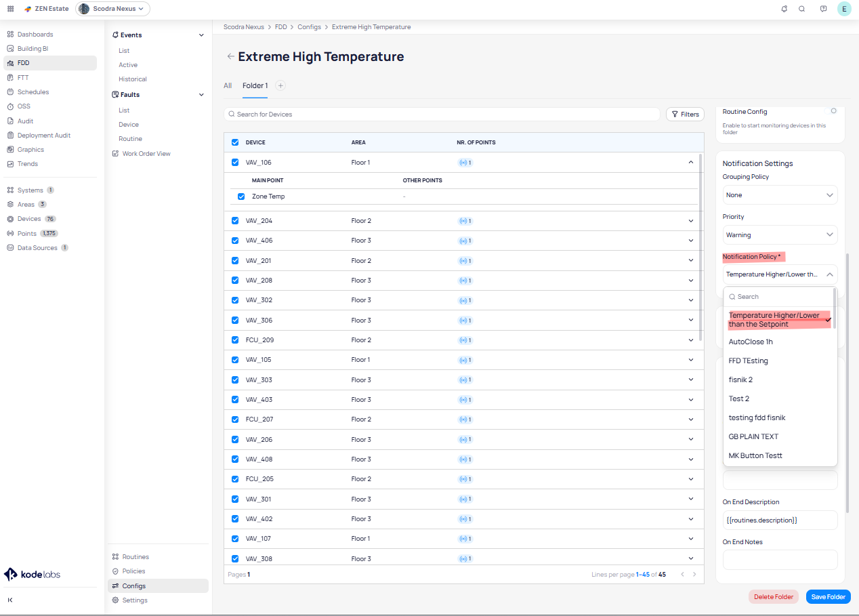Screen dimensions: 859x616
Task: Uncheck the VAV_204 device checkbox
Action: 235,221
